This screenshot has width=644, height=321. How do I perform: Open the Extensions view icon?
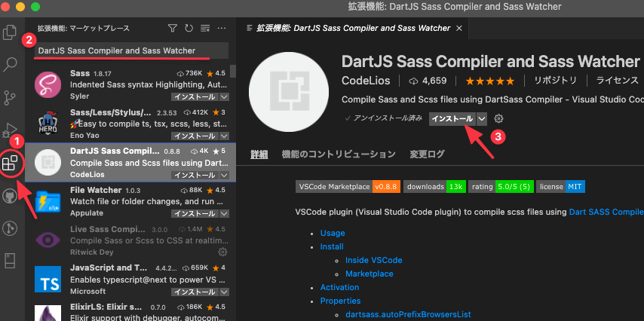[10, 163]
